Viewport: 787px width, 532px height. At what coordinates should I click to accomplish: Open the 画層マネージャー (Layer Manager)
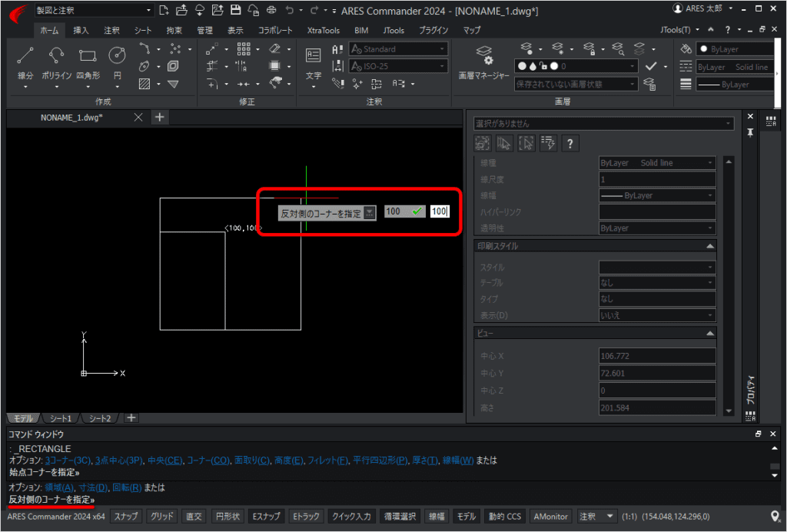click(x=484, y=63)
